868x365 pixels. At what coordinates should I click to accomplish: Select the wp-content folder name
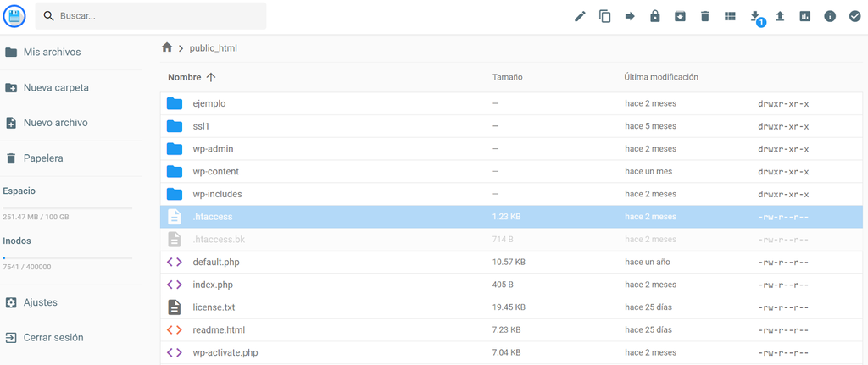click(216, 171)
